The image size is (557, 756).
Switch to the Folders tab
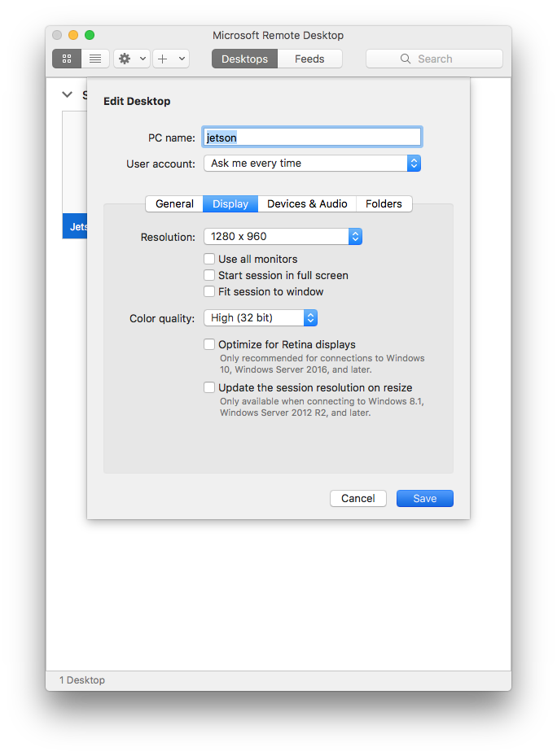pos(384,204)
